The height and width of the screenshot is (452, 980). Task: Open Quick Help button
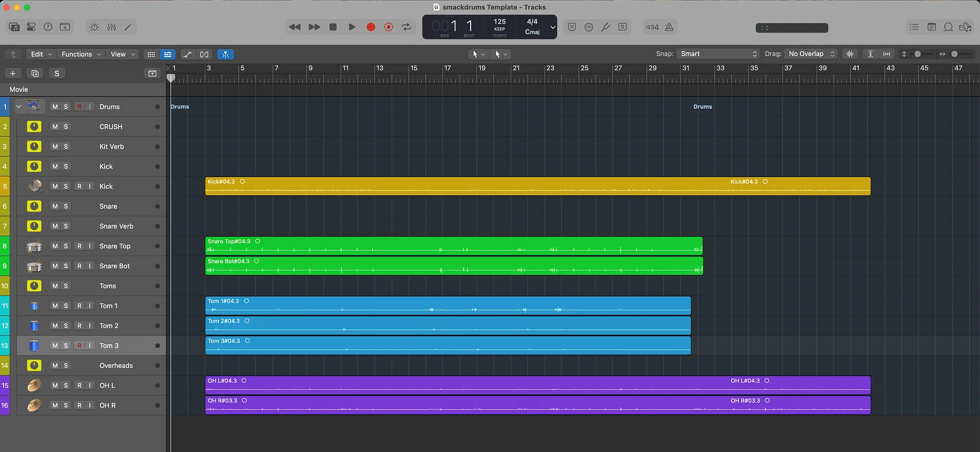coord(48,27)
